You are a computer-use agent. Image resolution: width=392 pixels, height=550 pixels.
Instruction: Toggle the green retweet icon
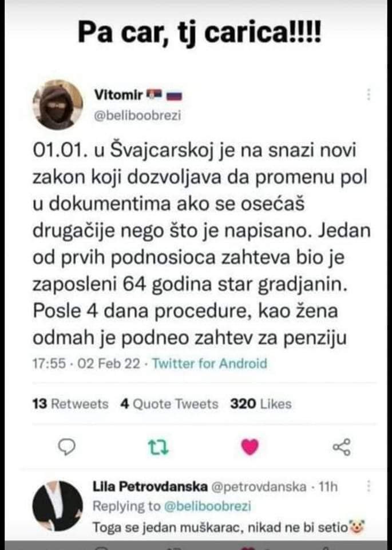click(x=159, y=447)
